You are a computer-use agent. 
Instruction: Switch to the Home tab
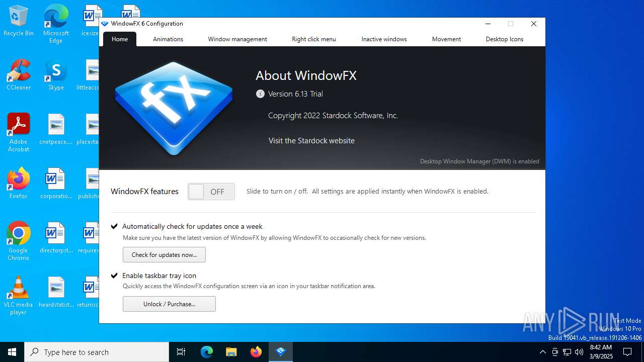point(120,39)
